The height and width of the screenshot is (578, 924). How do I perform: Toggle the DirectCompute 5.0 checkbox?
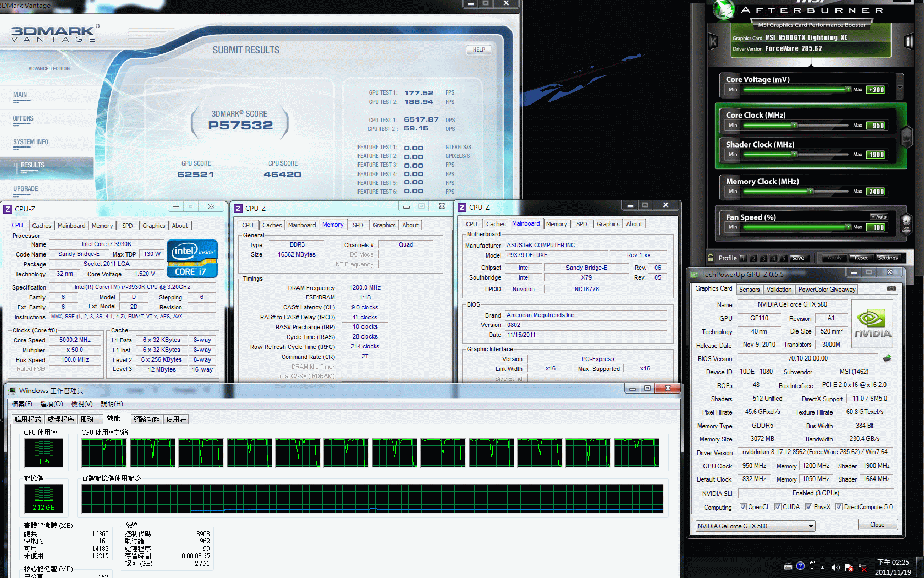(x=839, y=507)
